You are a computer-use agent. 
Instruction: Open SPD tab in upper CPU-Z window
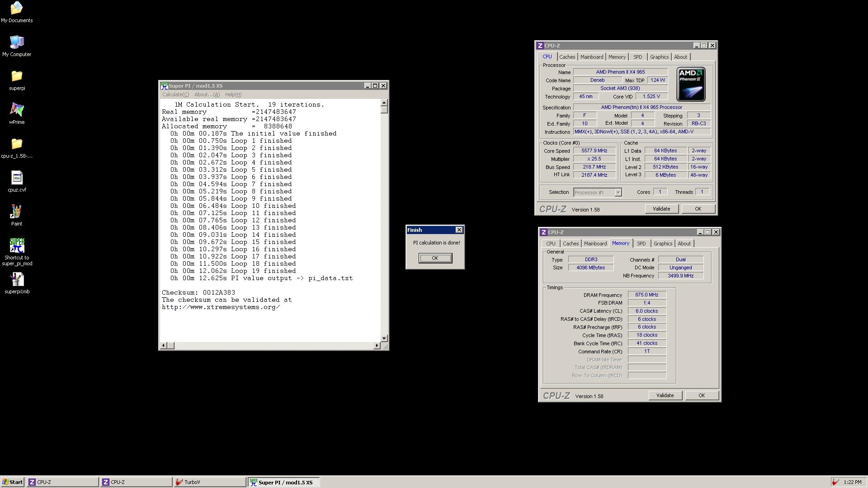[x=637, y=57]
